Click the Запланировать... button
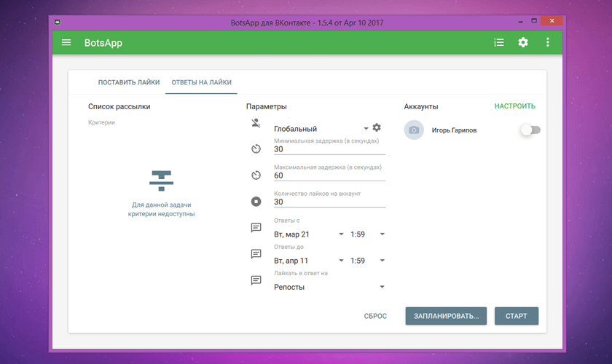612x364 pixels. [x=446, y=316]
